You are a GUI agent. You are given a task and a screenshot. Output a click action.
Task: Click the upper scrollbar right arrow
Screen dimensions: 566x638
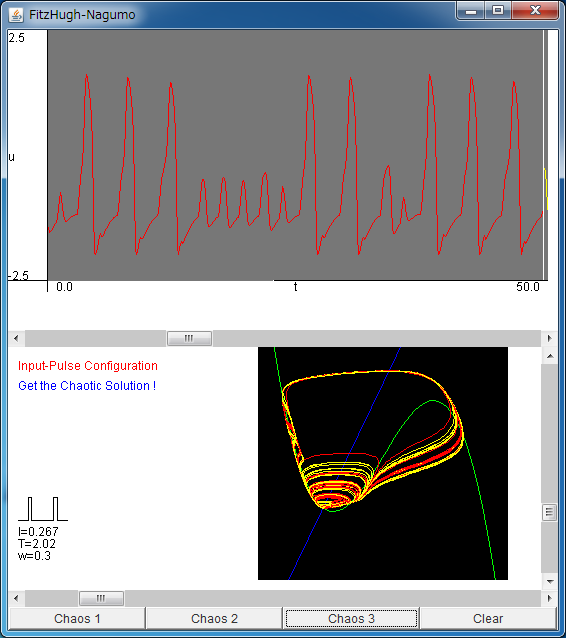click(549, 338)
